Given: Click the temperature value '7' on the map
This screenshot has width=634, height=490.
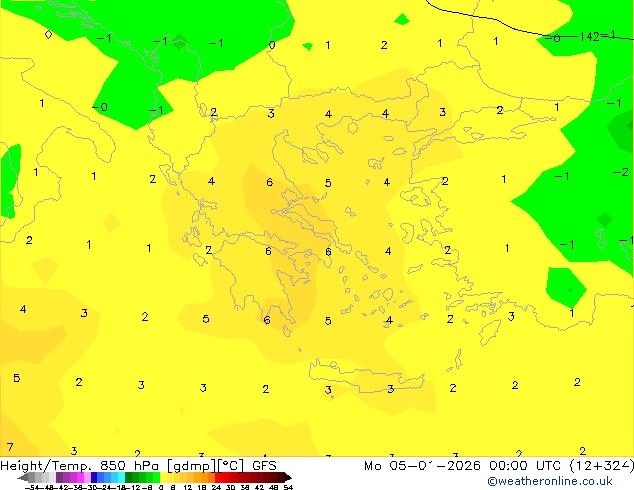Looking at the screenshot, I should coord(10,447).
